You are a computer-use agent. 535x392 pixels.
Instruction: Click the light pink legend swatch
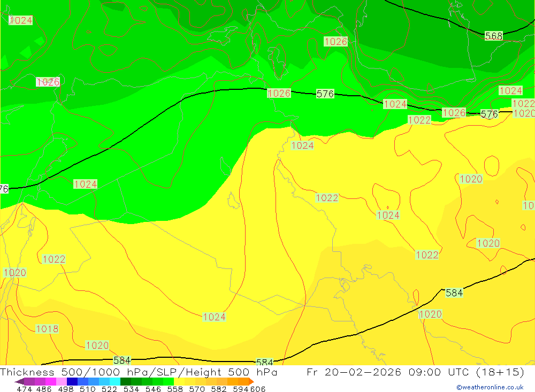click(62, 381)
